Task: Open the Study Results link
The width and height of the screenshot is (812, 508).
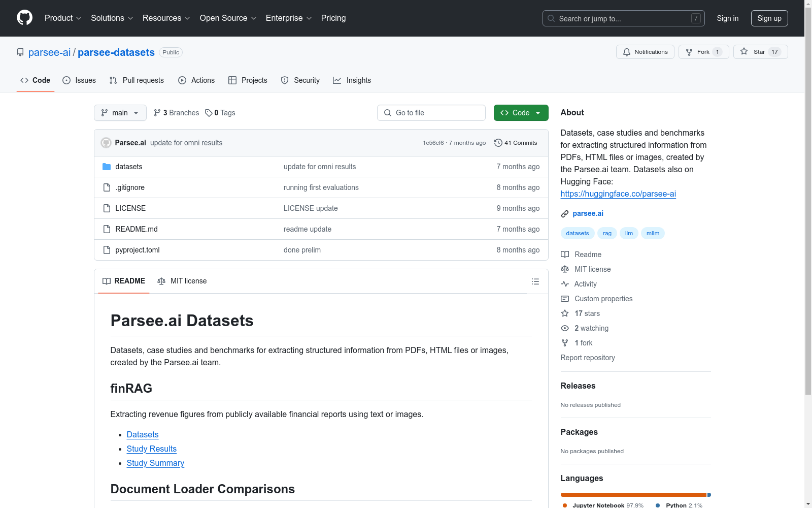Action: pyautogui.click(x=152, y=449)
